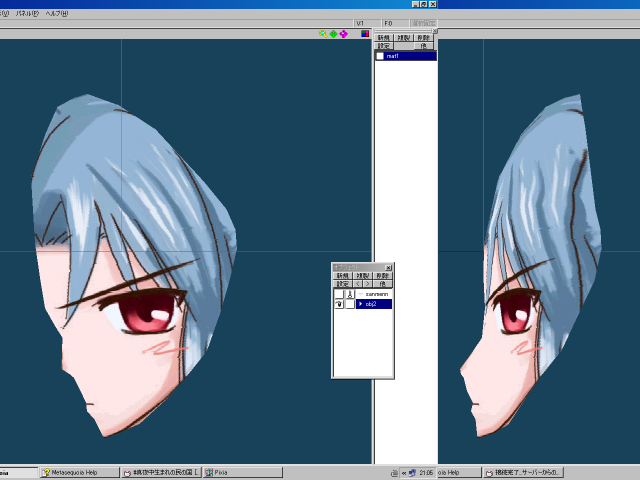The image size is (640, 480).
Task: Toggle the lock icon on zenmenn object
Action: [350, 294]
